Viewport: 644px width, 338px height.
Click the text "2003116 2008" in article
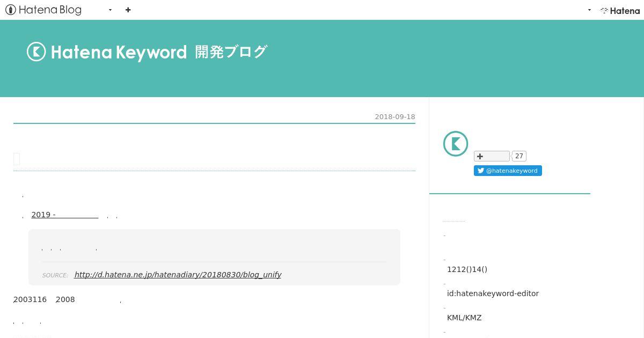click(x=44, y=299)
